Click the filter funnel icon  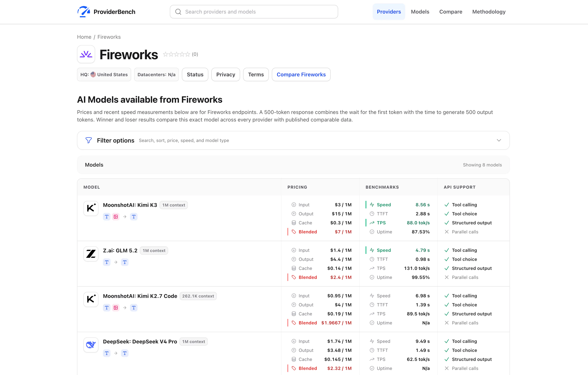point(89,140)
